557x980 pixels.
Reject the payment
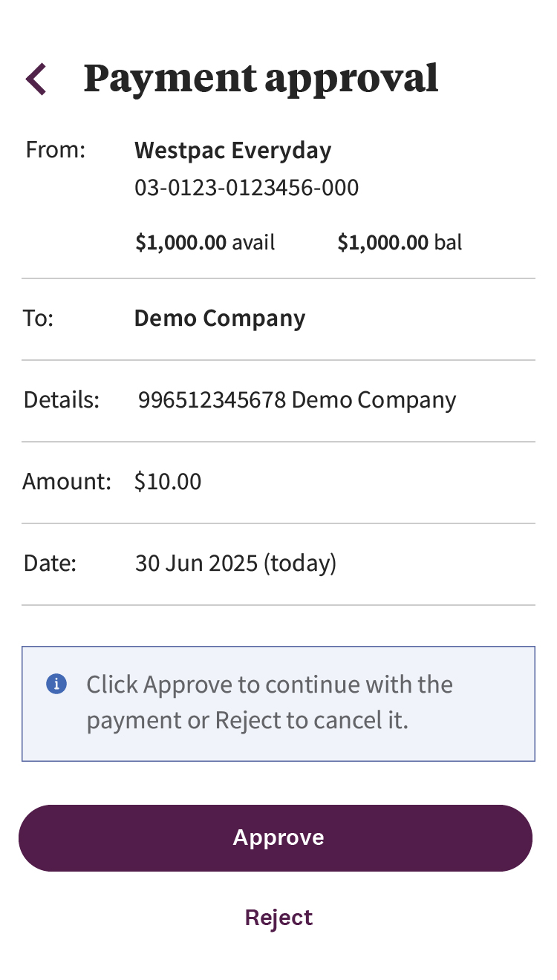tap(278, 918)
